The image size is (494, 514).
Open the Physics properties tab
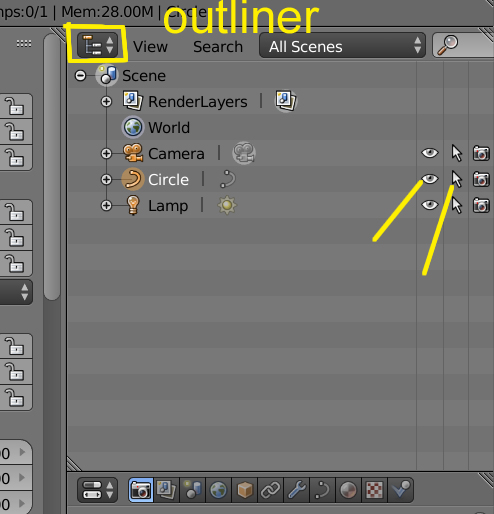[x=401, y=490]
